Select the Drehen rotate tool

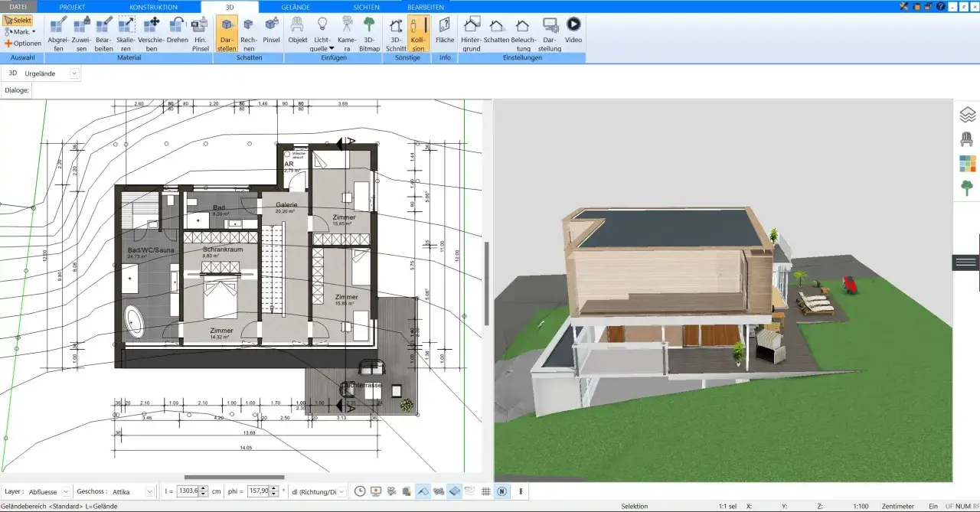pyautogui.click(x=178, y=29)
